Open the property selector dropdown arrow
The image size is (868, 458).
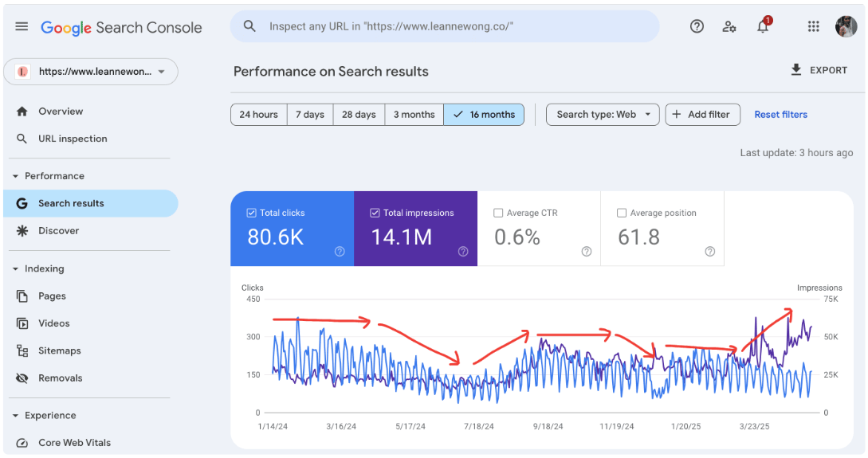[x=162, y=72]
